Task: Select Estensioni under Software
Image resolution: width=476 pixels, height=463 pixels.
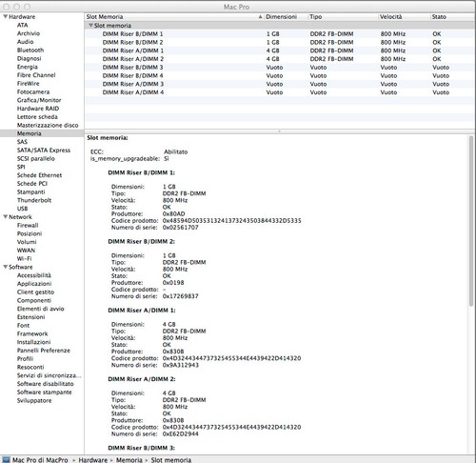Action: [30, 317]
